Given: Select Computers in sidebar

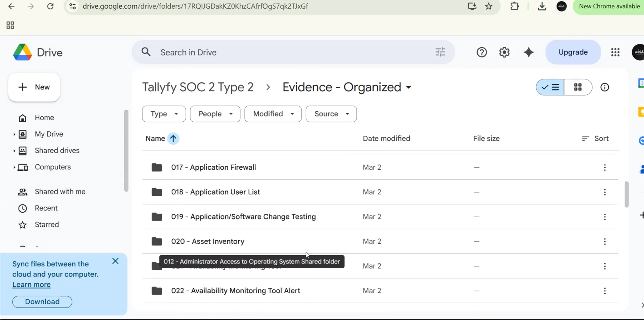Looking at the screenshot, I should (x=53, y=167).
